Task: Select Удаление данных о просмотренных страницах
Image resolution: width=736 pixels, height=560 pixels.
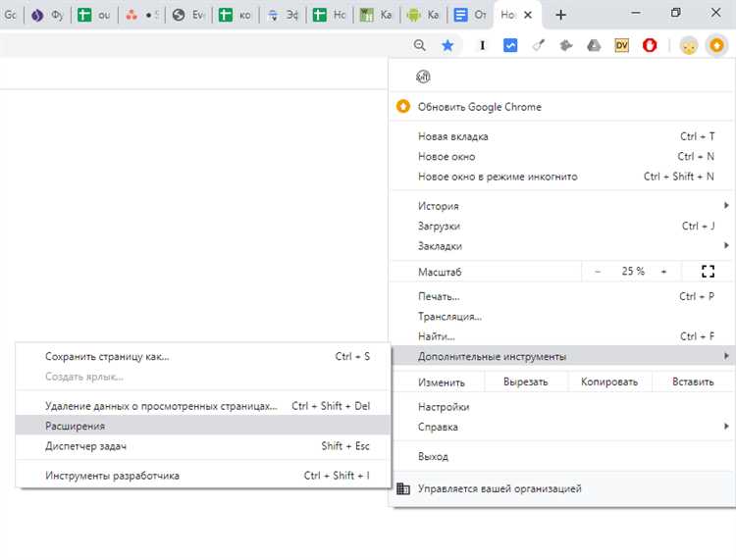Action: click(203, 406)
